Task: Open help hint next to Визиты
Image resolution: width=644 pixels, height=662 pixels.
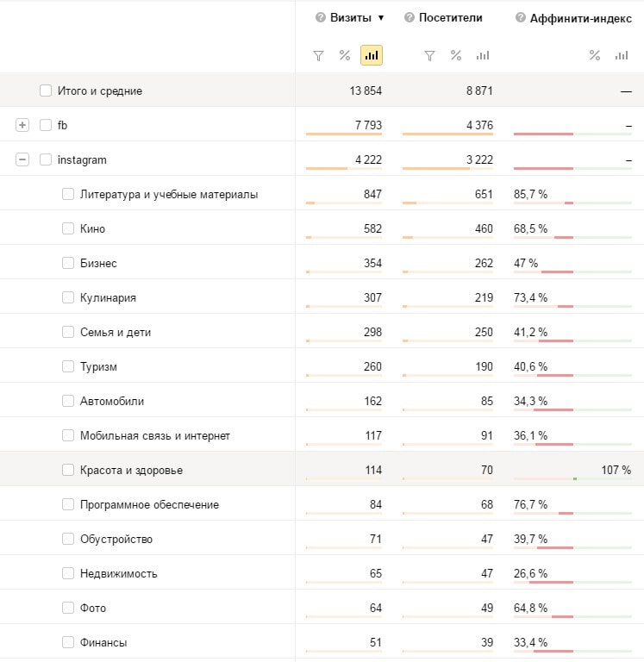Action: tap(321, 18)
